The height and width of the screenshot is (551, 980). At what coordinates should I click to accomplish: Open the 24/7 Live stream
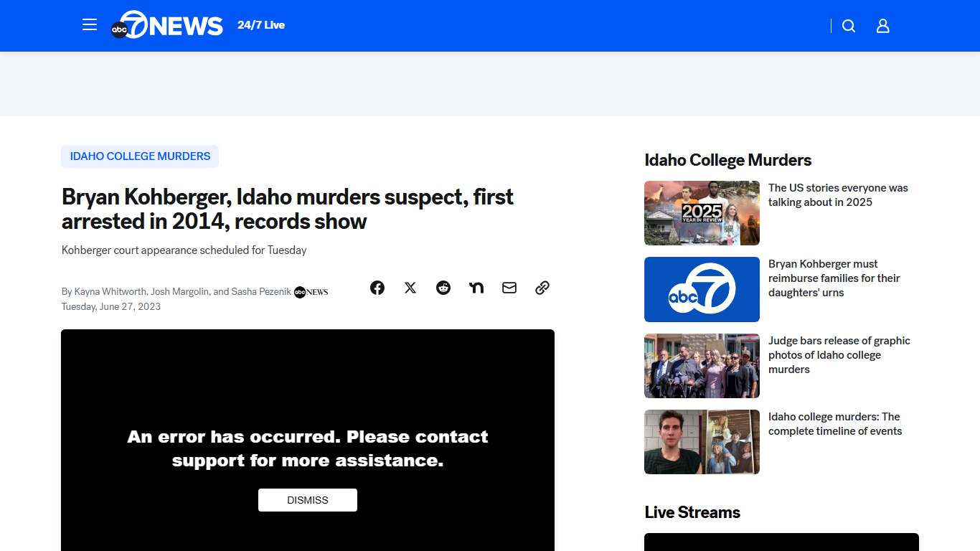pyautogui.click(x=261, y=24)
